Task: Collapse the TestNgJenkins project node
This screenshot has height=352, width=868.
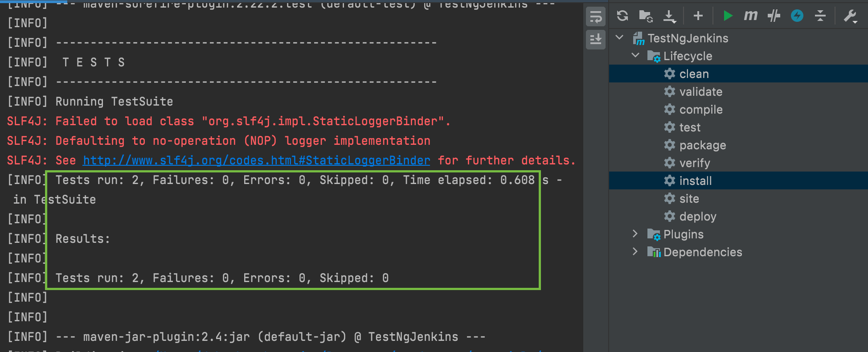Action: [x=619, y=37]
